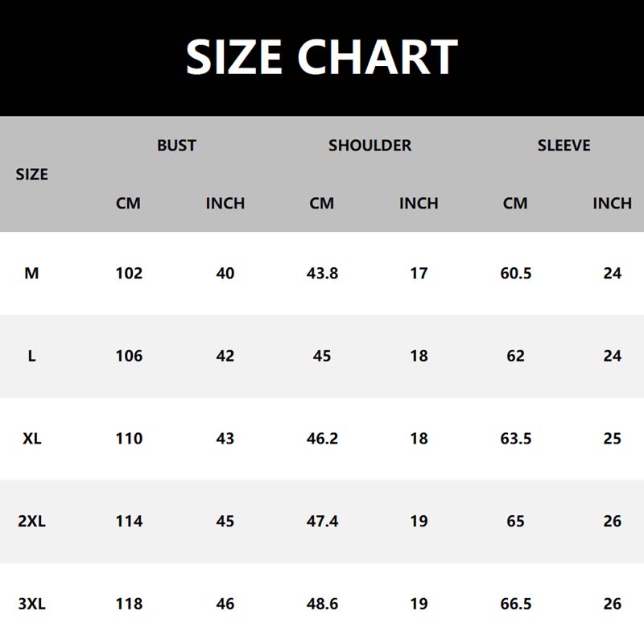Image resolution: width=644 pixels, height=644 pixels.
Task: Click the XL size row label
Action: (31, 439)
